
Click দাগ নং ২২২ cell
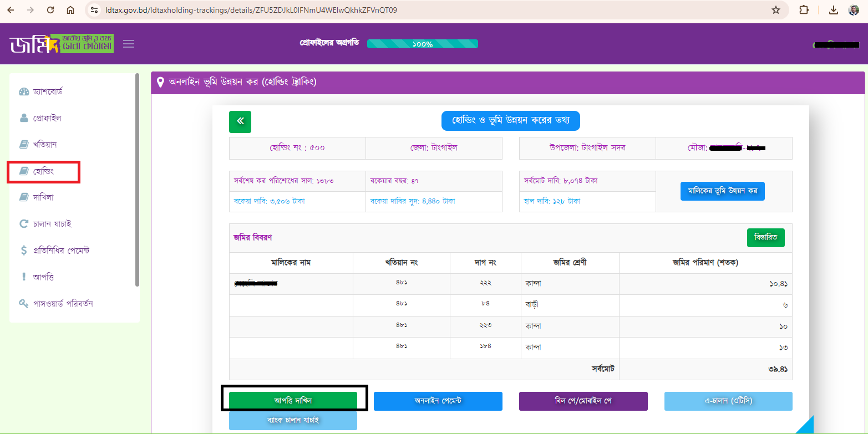click(485, 284)
